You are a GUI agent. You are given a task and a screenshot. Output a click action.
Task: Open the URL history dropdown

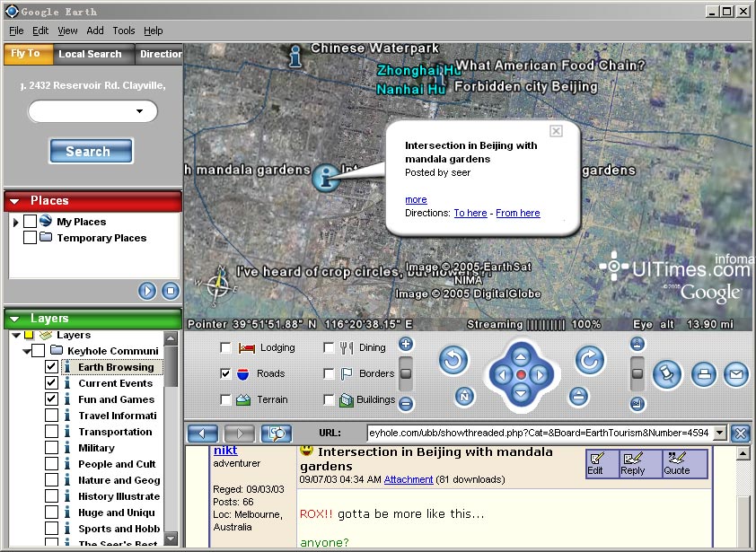point(720,433)
